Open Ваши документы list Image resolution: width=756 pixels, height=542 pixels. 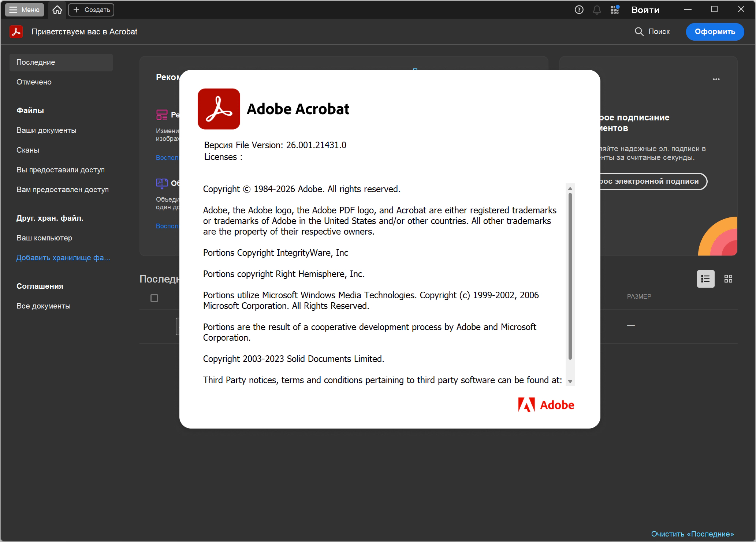(46, 130)
